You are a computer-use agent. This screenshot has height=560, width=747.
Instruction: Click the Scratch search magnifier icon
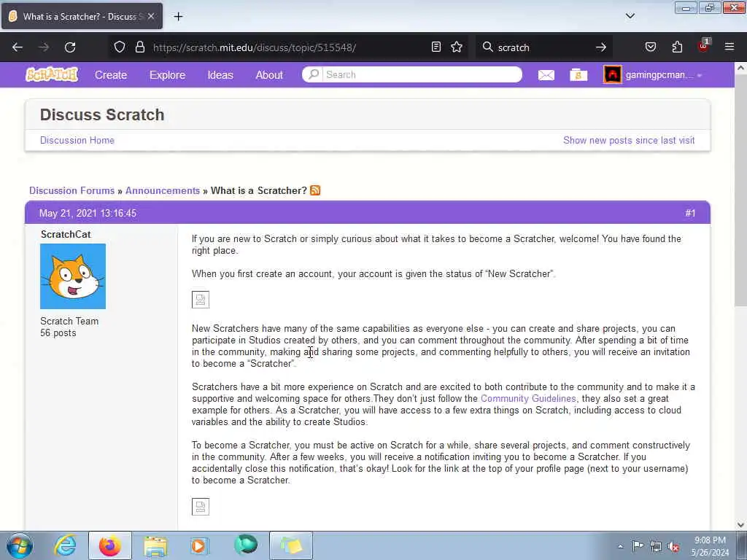pos(313,74)
